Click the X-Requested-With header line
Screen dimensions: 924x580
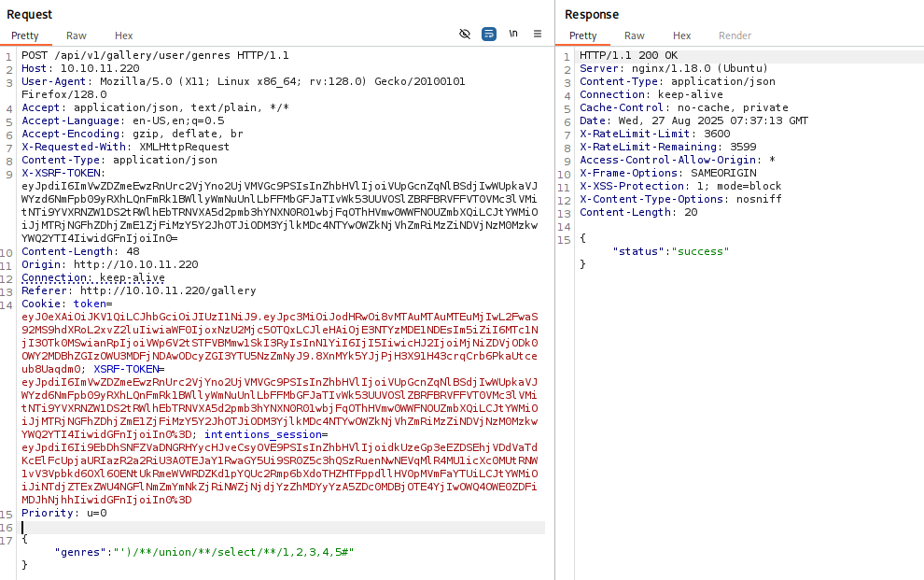pyautogui.click(x=125, y=147)
